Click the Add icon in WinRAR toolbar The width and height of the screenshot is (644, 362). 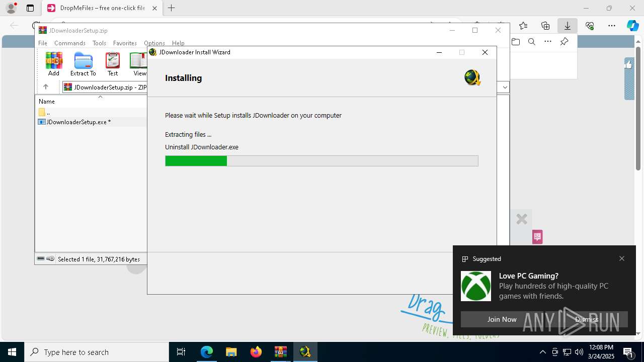pos(54,64)
